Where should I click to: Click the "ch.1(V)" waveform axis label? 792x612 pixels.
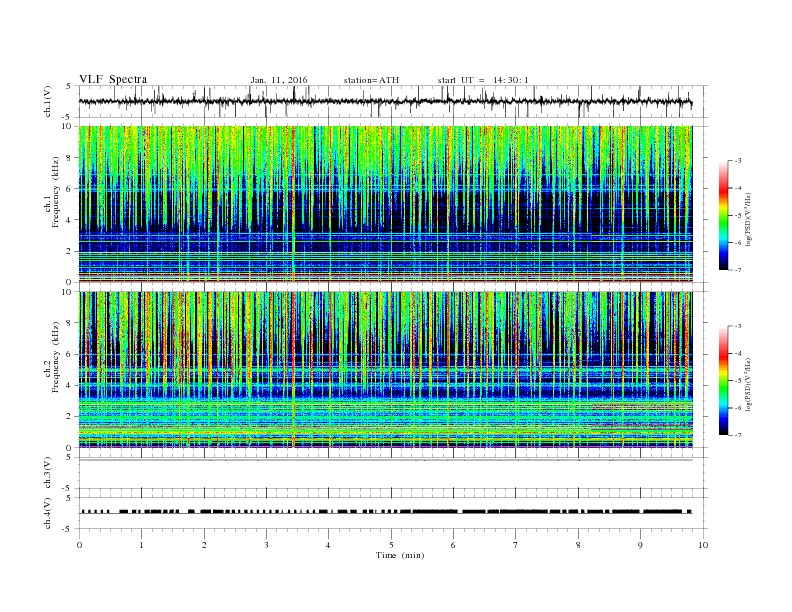point(48,101)
